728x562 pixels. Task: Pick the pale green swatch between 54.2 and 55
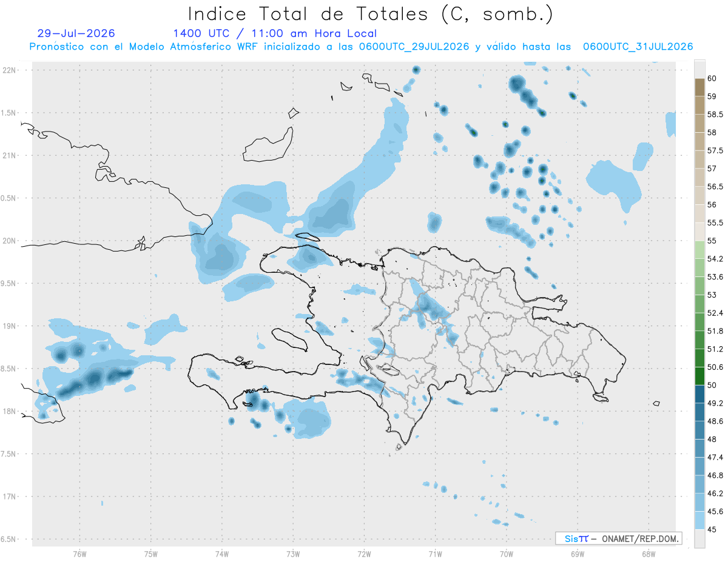699,250
